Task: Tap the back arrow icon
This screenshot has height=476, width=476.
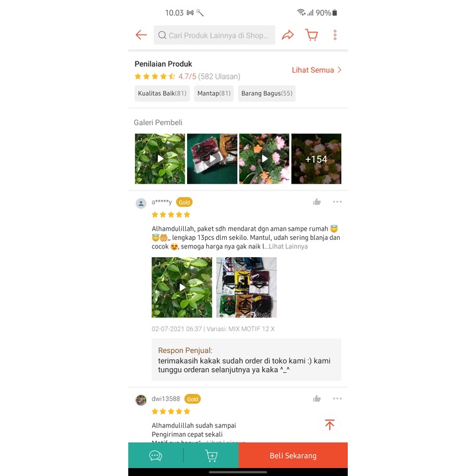Action: pyautogui.click(x=141, y=35)
